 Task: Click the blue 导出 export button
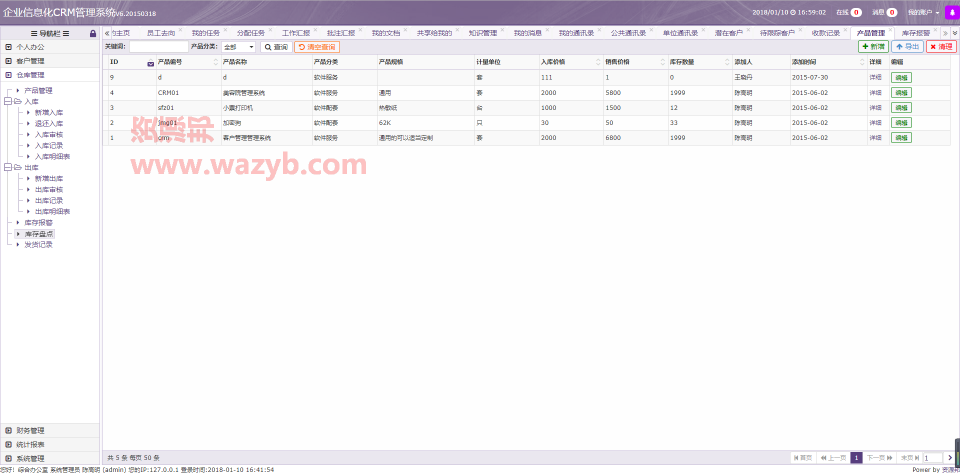pyautogui.click(x=907, y=47)
